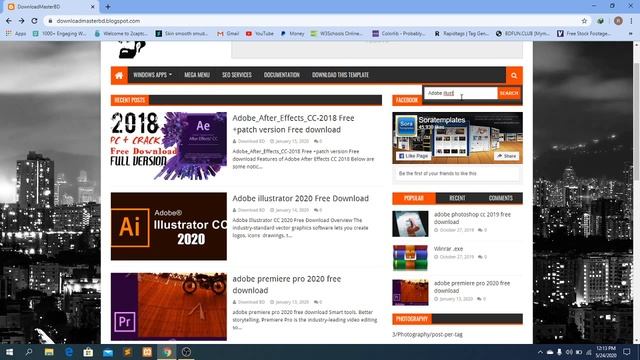Switch to Chrome in the taskbar
The image size is (640, 360).
pos(167,352)
